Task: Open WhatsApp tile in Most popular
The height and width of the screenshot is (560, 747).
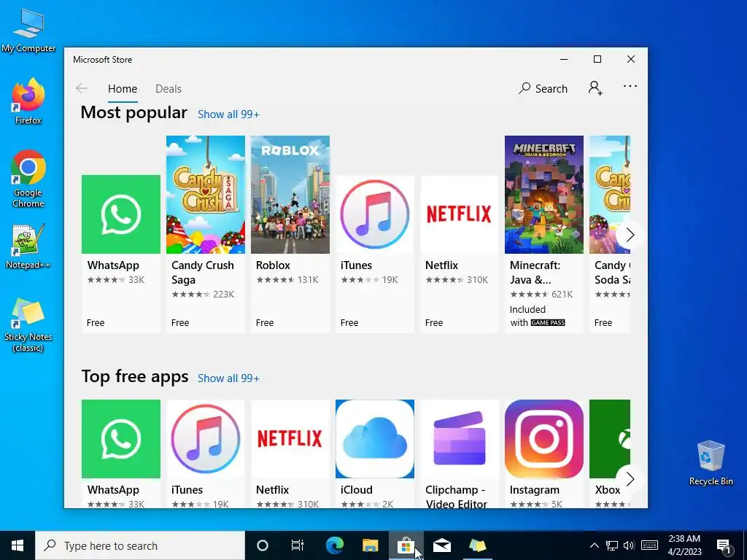Action: point(121,254)
